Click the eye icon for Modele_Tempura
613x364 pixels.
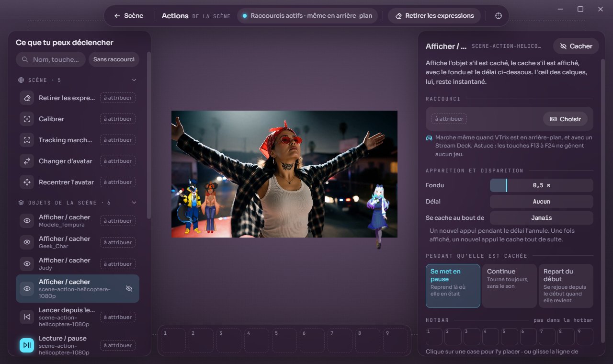pos(27,221)
